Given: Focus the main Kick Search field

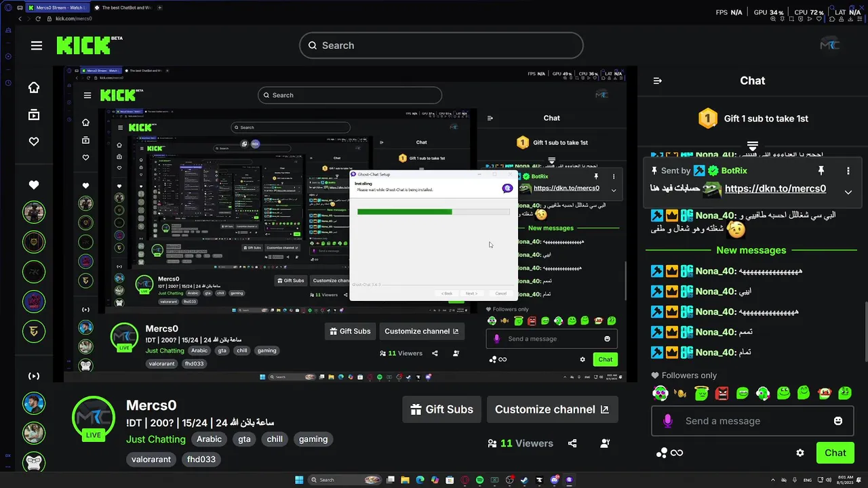Looking at the screenshot, I should point(441,45).
